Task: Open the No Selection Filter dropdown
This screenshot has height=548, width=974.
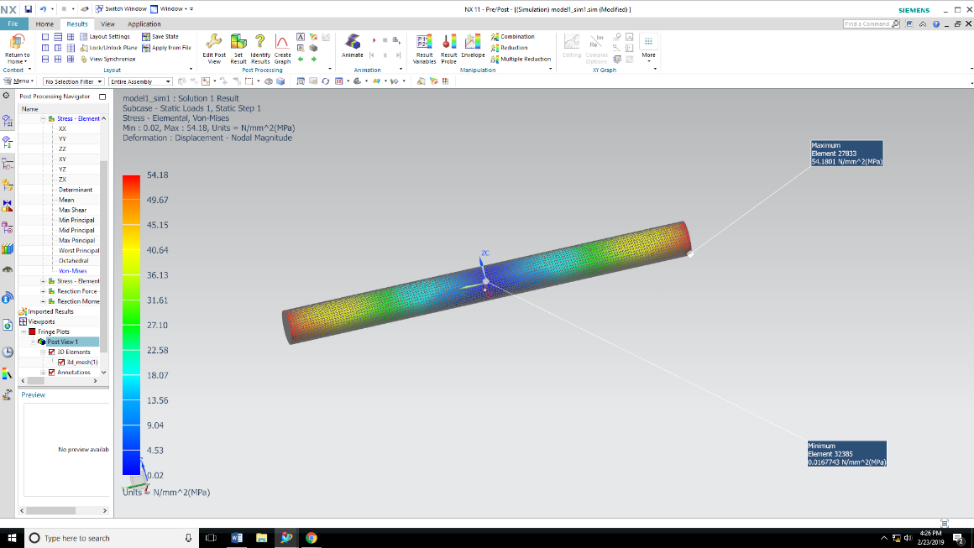Action: click(73, 81)
